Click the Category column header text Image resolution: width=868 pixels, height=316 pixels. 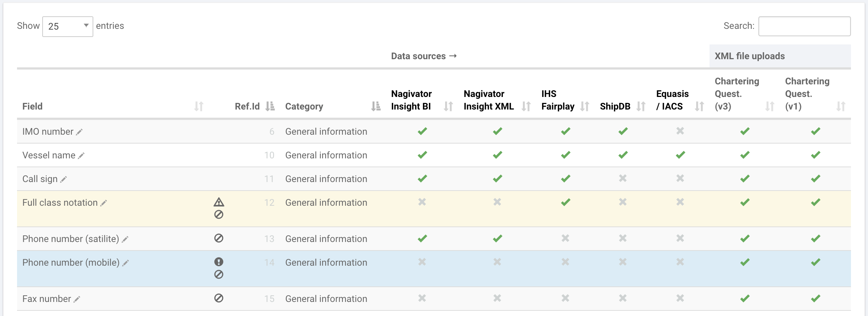(x=304, y=107)
